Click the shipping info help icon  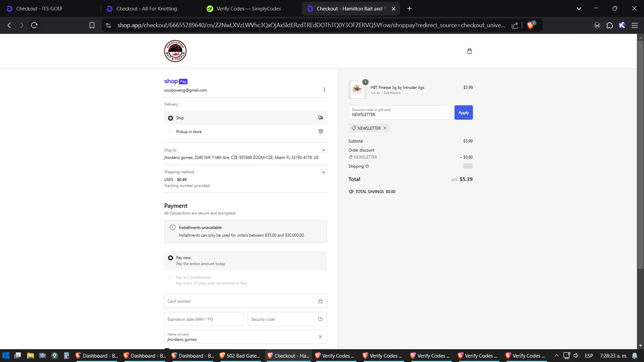click(367, 166)
